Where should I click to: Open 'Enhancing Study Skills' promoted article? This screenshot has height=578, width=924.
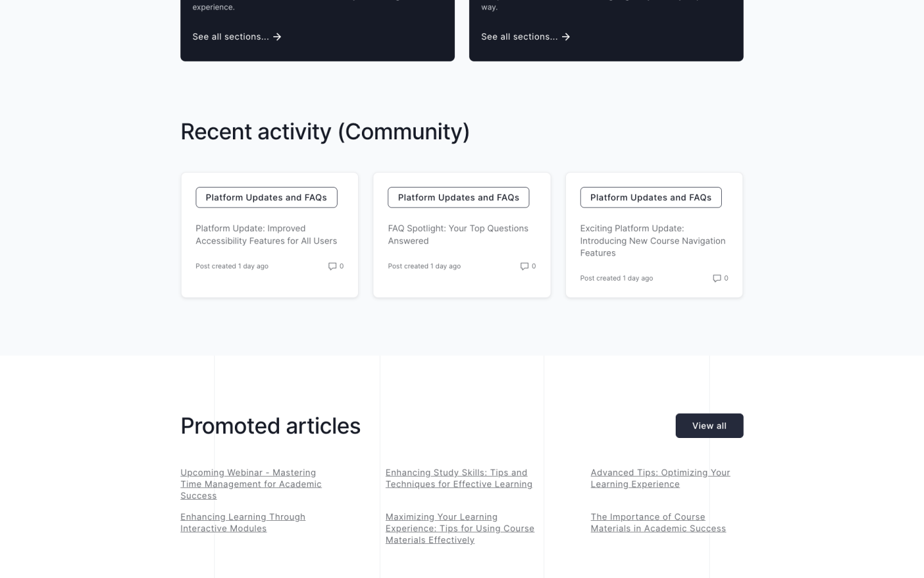(459, 478)
